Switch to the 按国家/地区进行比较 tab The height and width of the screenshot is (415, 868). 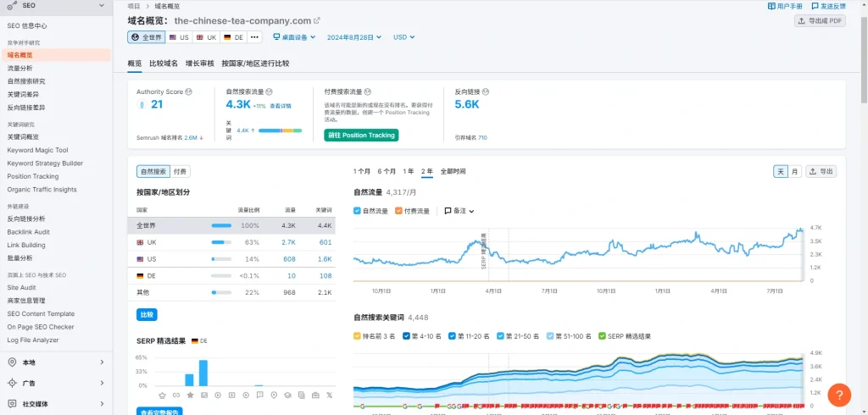coord(255,64)
